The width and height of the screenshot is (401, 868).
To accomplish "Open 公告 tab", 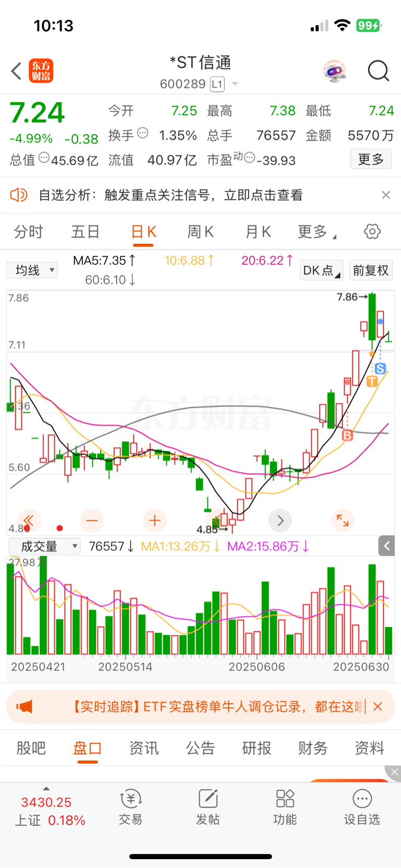I will [200, 748].
